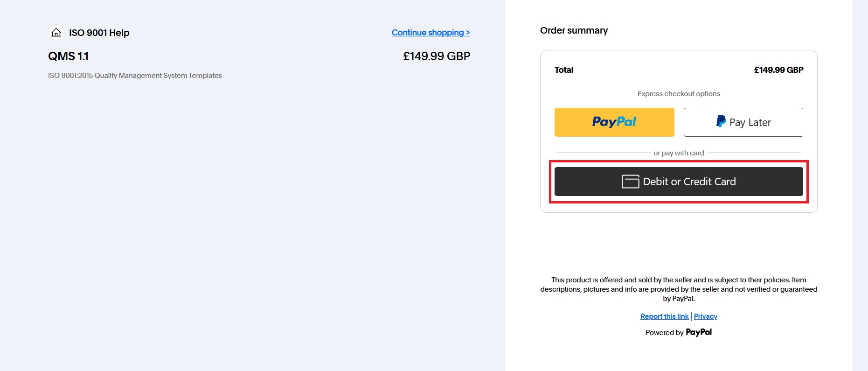
Task: Click the QMS 1.1 product title
Action: point(69,56)
